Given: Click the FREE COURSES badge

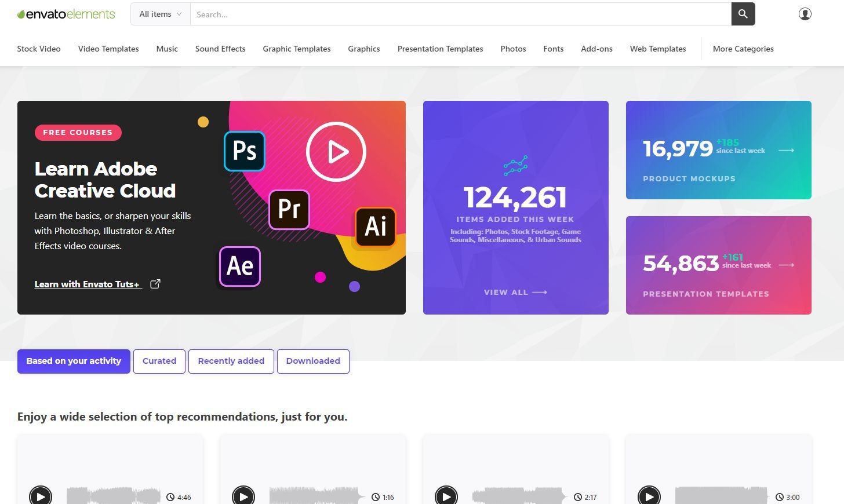Looking at the screenshot, I should 78,133.
